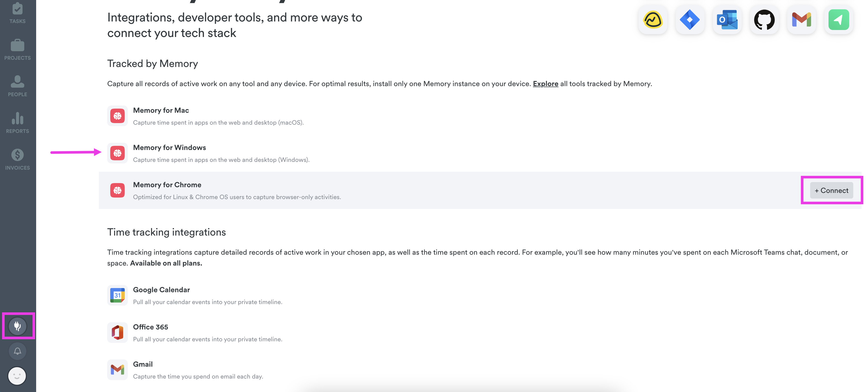The height and width of the screenshot is (392, 868).
Task: Open the Google Calendar integration
Action: 161,290
